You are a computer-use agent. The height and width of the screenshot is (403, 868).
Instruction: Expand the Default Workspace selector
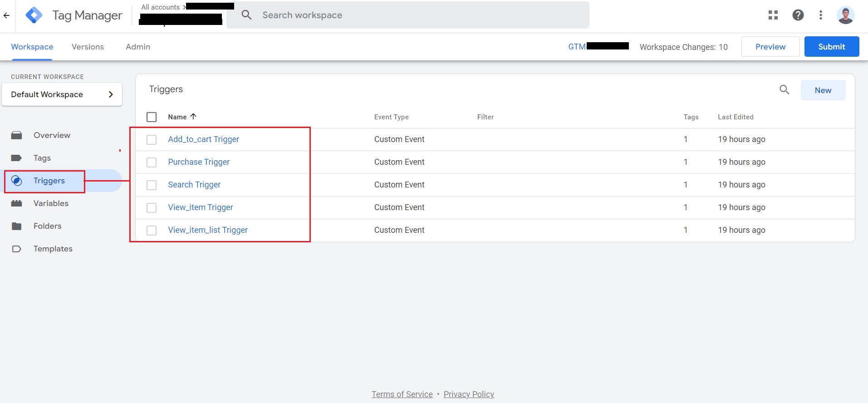point(62,94)
